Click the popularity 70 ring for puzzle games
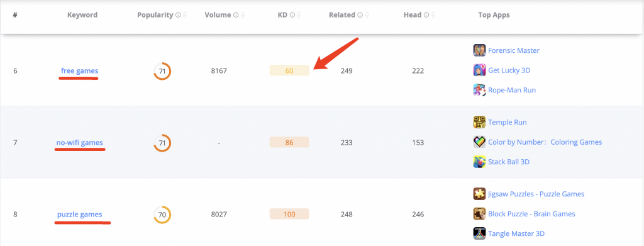644x246 pixels. [162, 215]
